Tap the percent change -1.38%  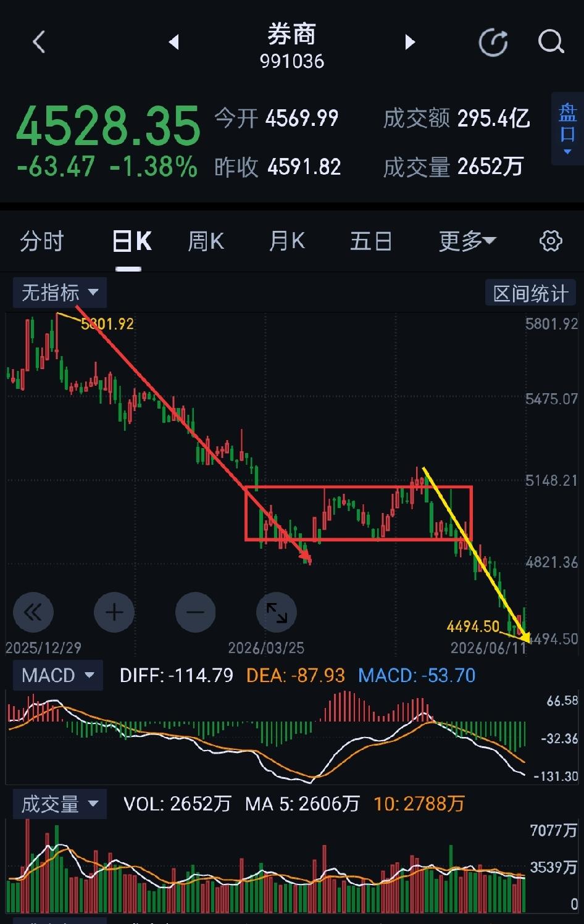coord(154,167)
